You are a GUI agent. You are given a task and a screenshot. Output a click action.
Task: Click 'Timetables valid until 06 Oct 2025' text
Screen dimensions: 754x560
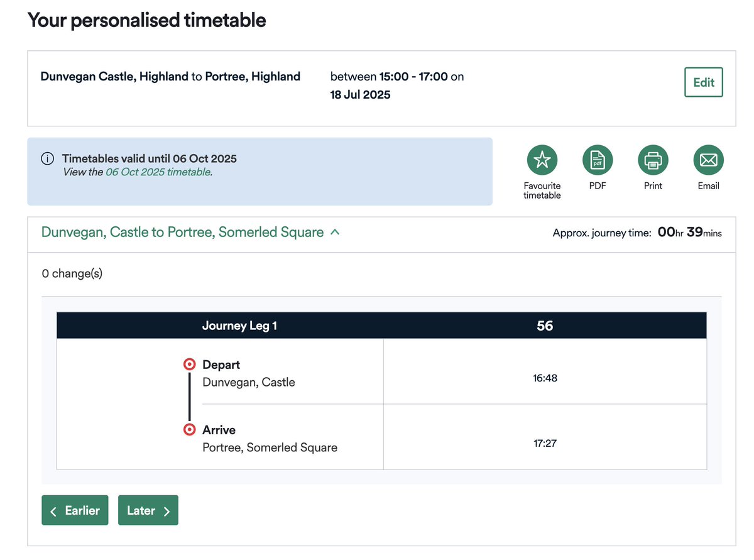149,158
